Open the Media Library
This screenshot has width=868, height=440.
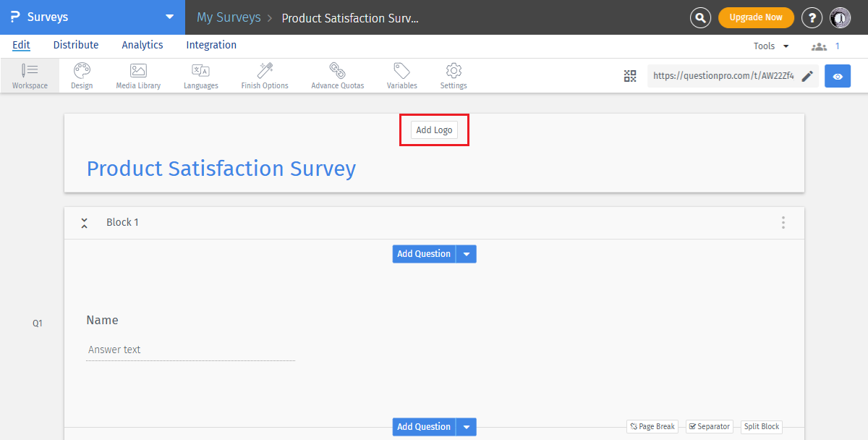click(137, 75)
